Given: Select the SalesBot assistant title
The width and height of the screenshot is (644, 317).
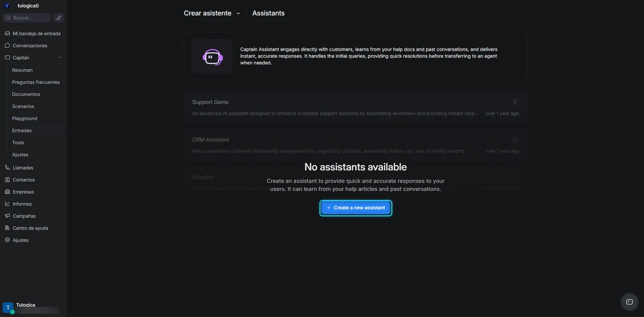Looking at the screenshot, I should (203, 177).
